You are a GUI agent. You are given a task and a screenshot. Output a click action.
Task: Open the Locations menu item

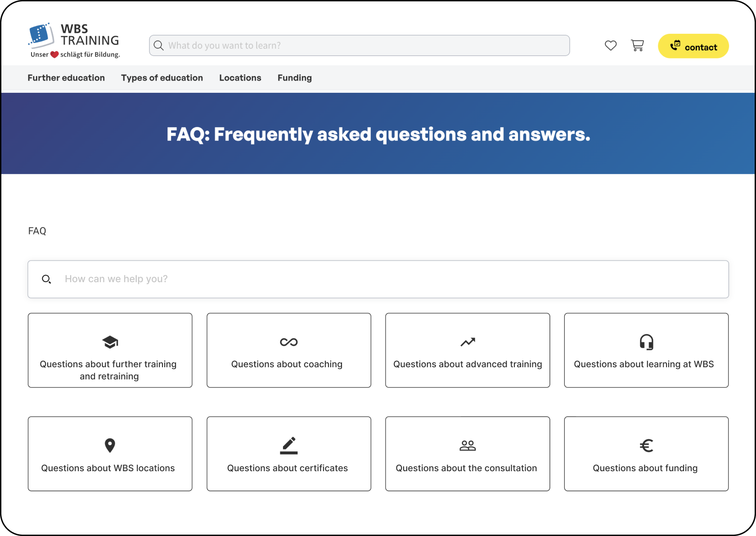(x=240, y=78)
